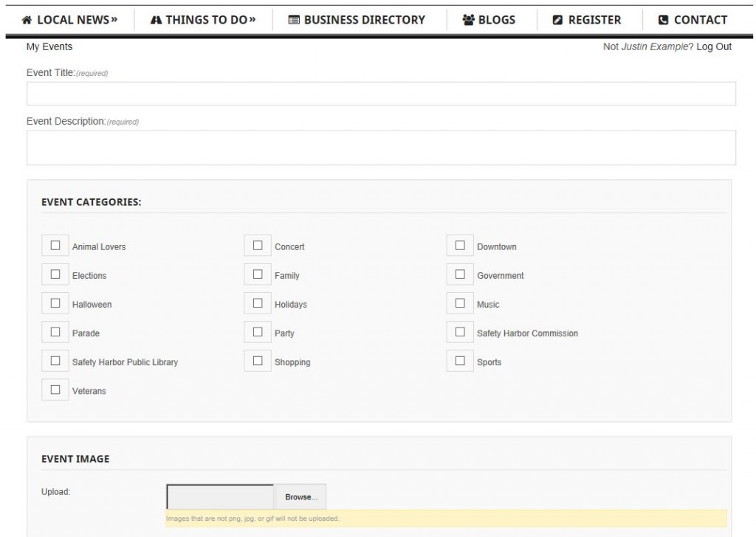Click the Business Directory list icon

pos(293,20)
